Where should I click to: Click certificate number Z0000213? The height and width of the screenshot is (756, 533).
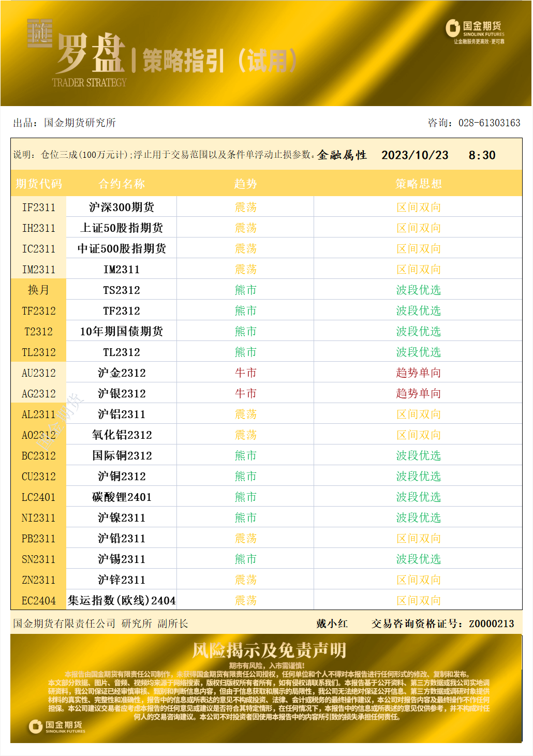coord(492,624)
